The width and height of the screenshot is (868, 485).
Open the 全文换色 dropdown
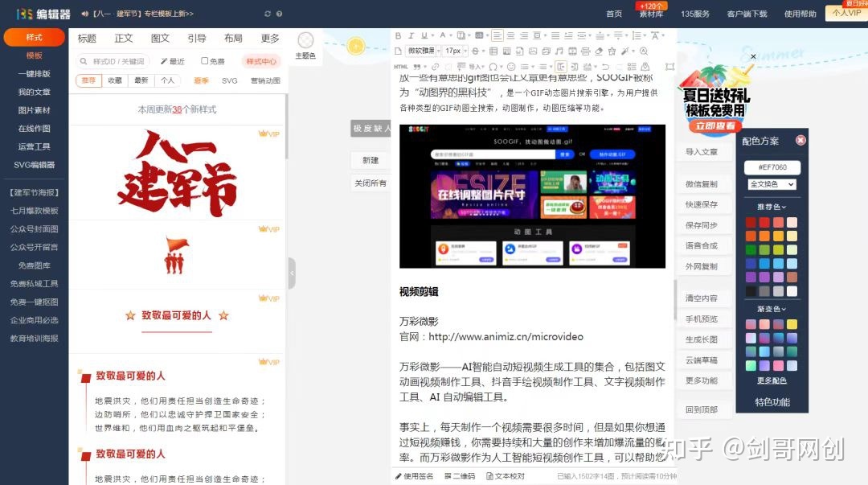[772, 184]
